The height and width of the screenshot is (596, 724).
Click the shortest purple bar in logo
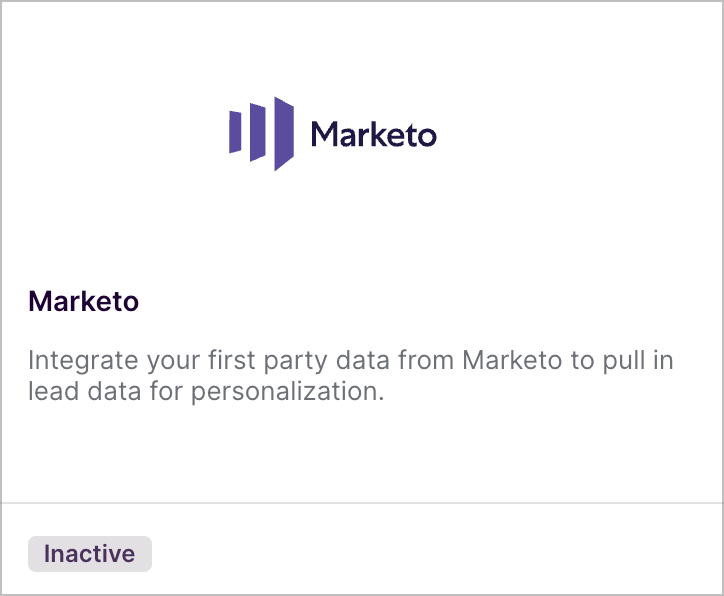(x=235, y=132)
